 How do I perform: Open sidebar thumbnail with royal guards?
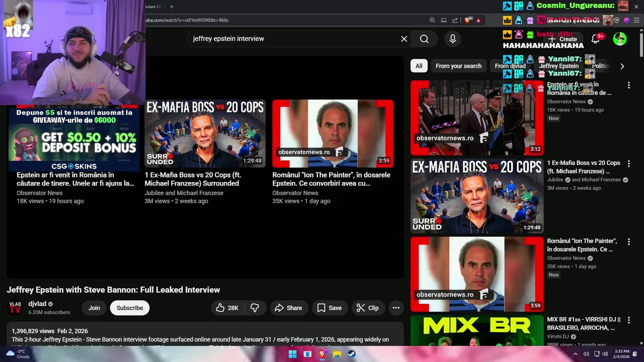pyautogui.click(x=477, y=118)
